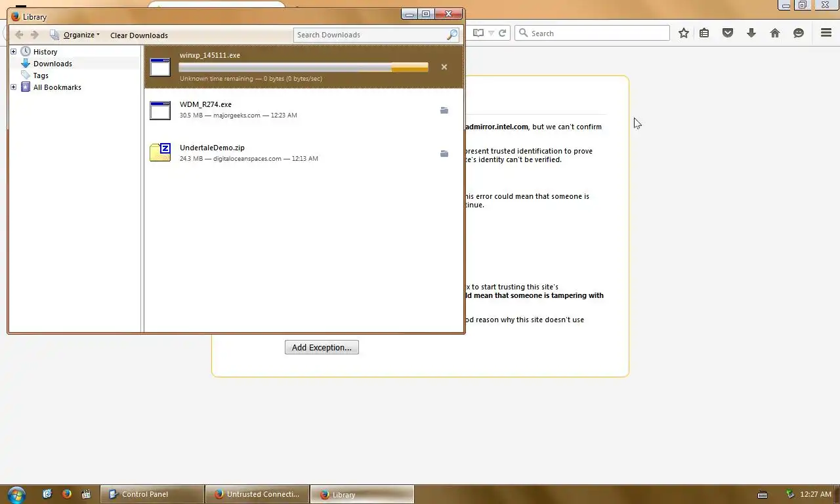The width and height of the screenshot is (840, 504).
Task: Enter Reader View from address bar
Action: point(479,33)
